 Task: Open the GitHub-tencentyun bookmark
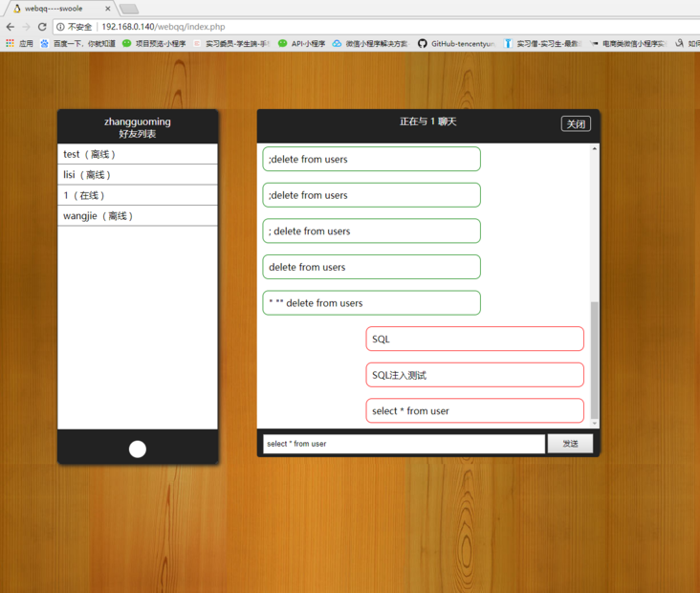point(456,43)
